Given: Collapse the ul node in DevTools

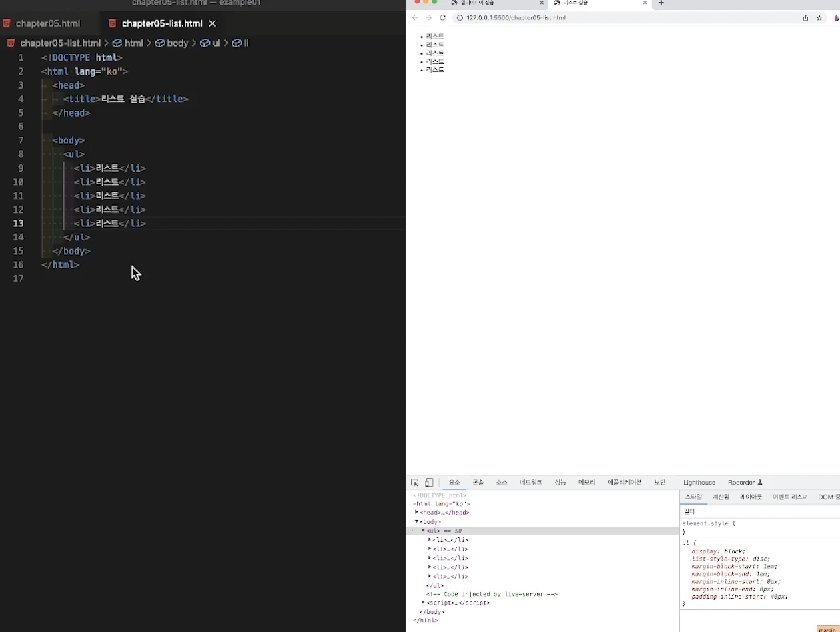Looking at the screenshot, I should 423,531.
